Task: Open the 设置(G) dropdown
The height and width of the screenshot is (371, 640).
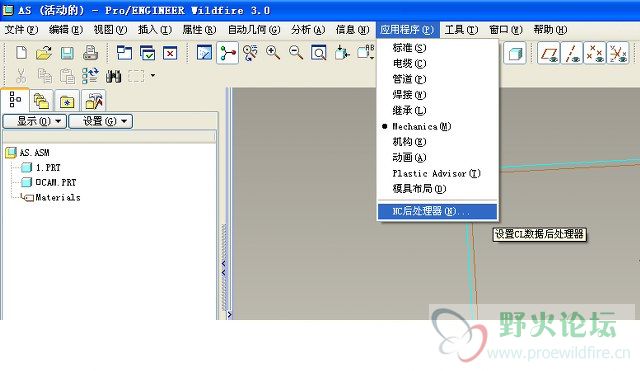Action: pos(101,121)
